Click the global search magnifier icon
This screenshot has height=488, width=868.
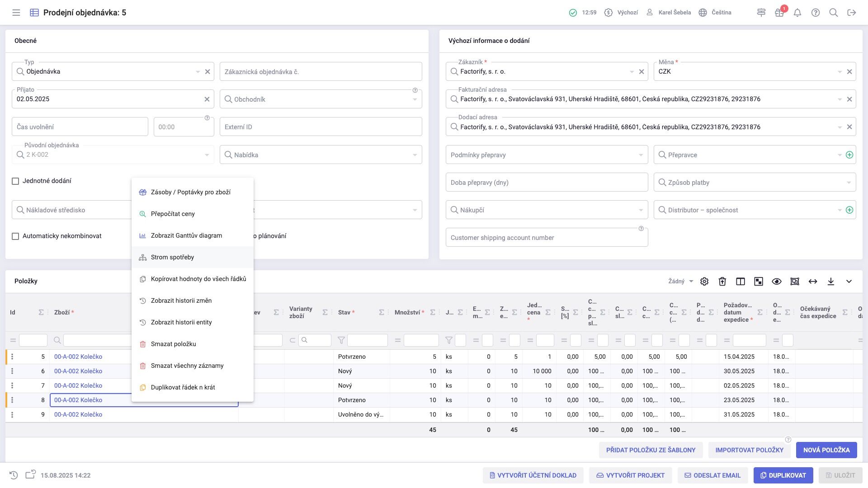[834, 13]
